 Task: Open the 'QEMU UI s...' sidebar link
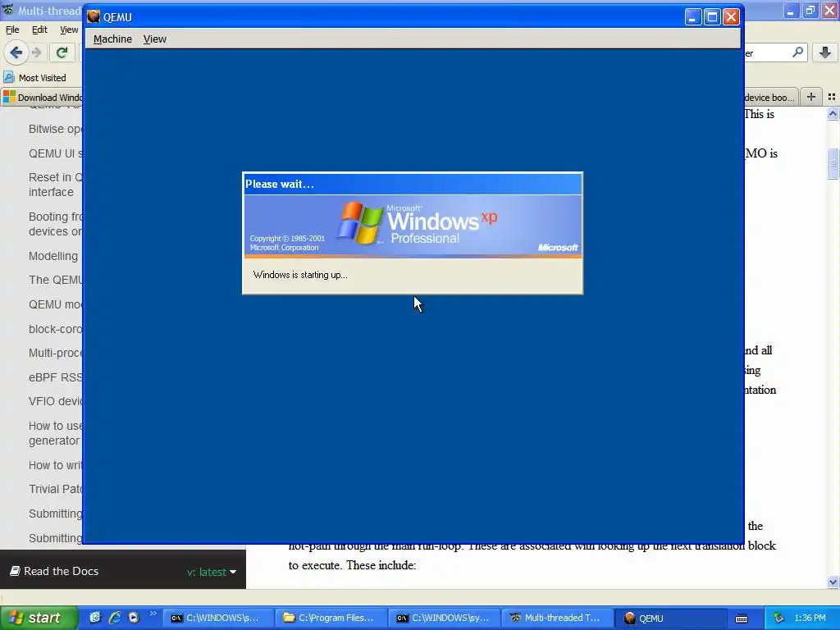point(55,153)
